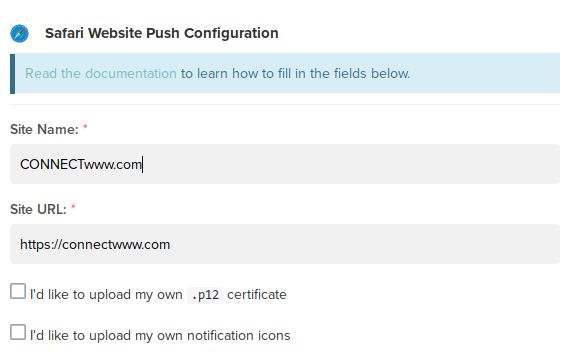Image resolution: width=569 pixels, height=363 pixels.
Task: Click the empty right area of the info banner
Action: tap(485, 73)
